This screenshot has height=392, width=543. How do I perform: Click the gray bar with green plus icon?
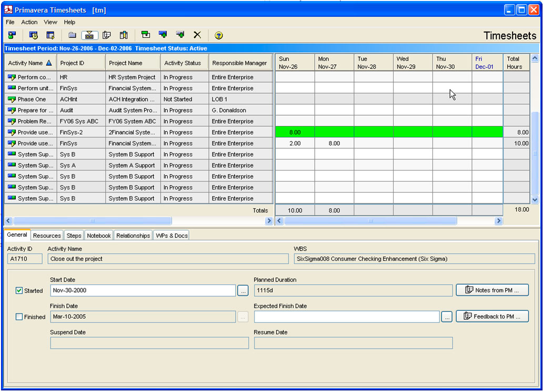pos(180,35)
